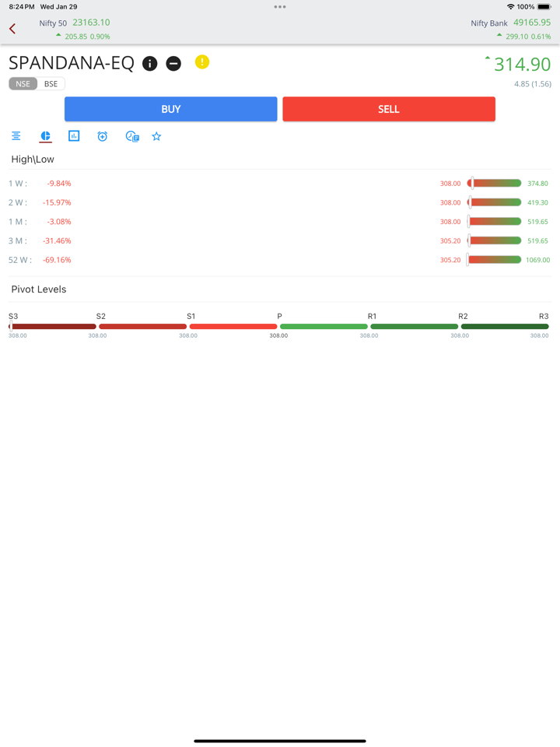Image resolution: width=560 pixels, height=747 pixels.
Task: Tap the yellow exclamation warning icon
Action: [202, 62]
